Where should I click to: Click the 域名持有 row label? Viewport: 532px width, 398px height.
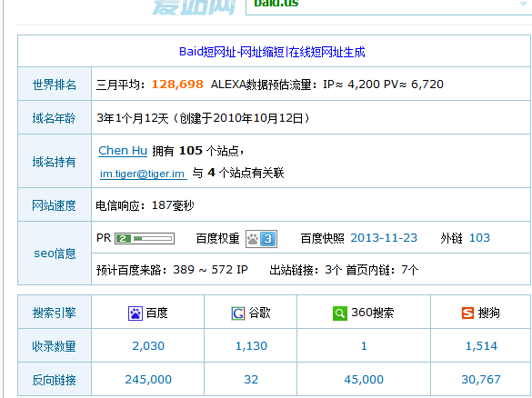(55, 162)
